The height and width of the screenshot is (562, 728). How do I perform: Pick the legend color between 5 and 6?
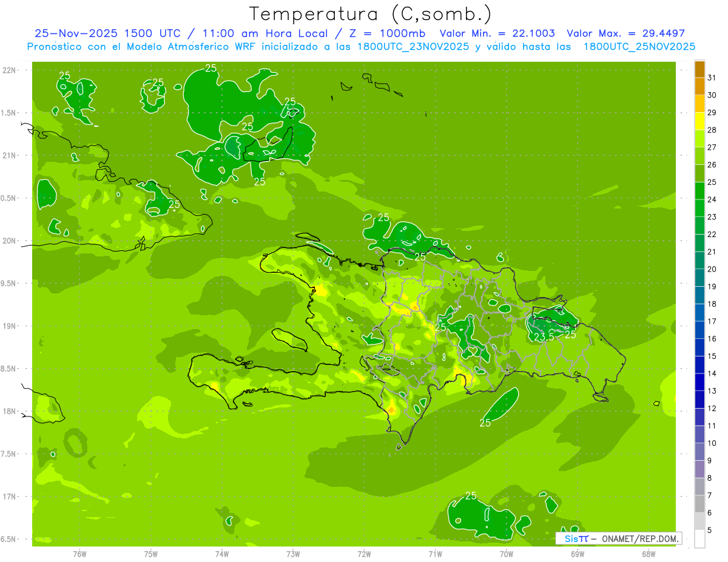click(699, 522)
